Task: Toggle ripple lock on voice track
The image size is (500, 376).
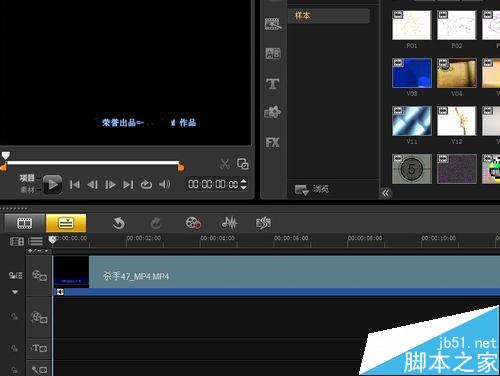Action: click(14, 370)
